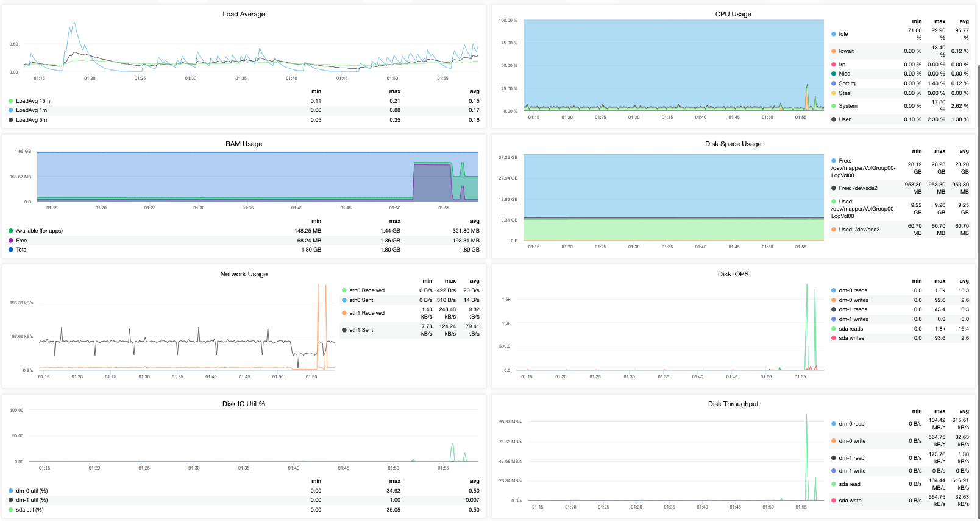Select dm-0 reads in Disk IOPS legend
980x528 pixels.
(x=853, y=290)
